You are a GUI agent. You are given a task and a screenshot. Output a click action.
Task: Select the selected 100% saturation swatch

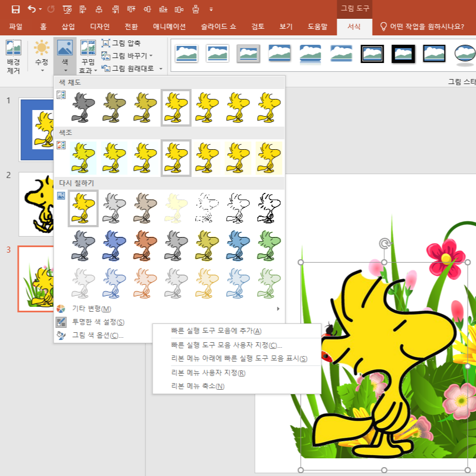[176, 108]
